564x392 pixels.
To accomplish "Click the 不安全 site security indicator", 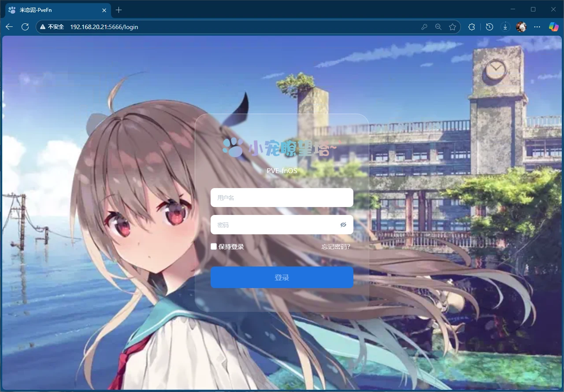I will click(x=52, y=27).
